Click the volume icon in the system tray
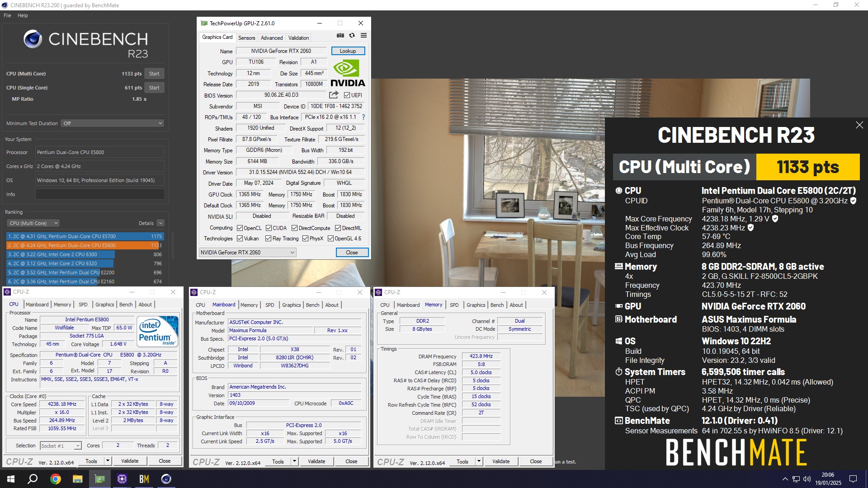Viewport: 868px width, 488px height. [x=807, y=479]
